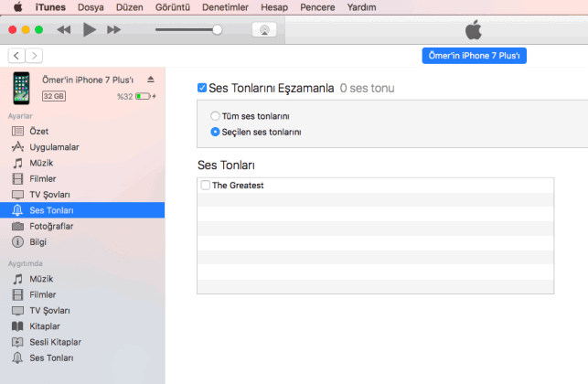Open Filmler under Aygıtımda
588x384 pixels.
click(x=82, y=294)
